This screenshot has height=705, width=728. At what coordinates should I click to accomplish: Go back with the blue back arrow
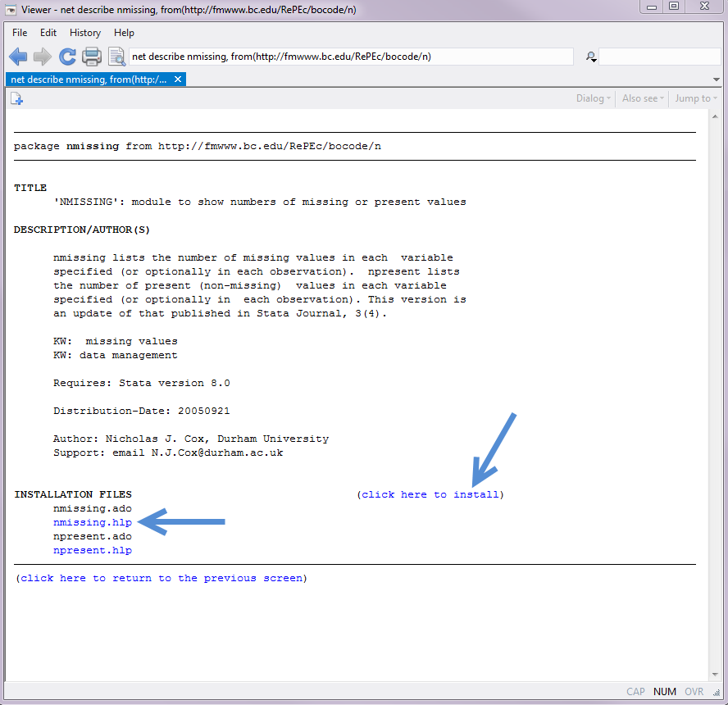[18, 57]
